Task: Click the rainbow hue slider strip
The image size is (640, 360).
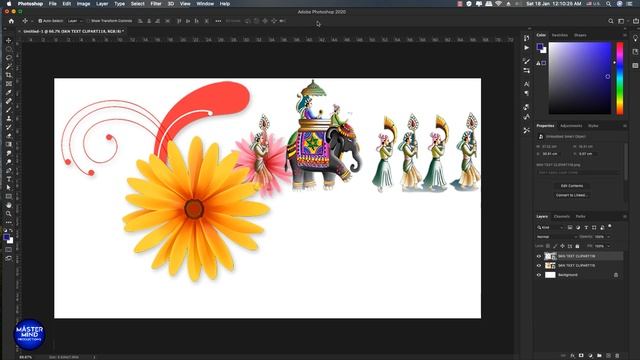Action: pos(620,78)
